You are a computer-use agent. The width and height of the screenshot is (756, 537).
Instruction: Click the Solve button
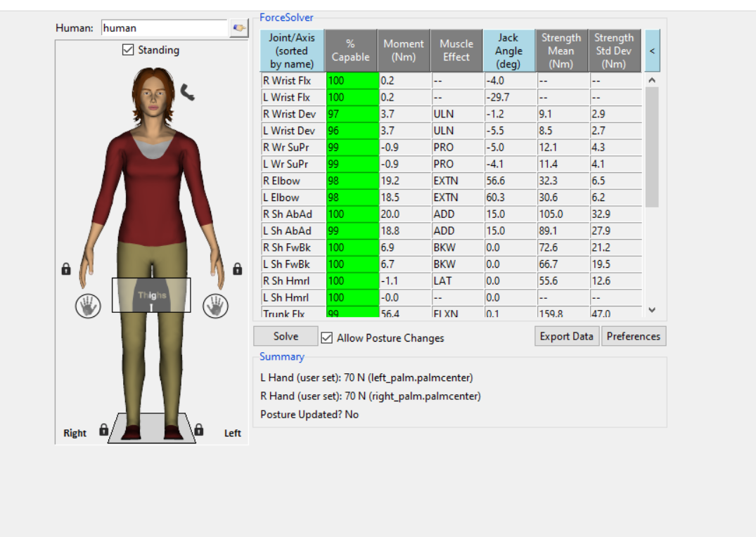click(286, 336)
